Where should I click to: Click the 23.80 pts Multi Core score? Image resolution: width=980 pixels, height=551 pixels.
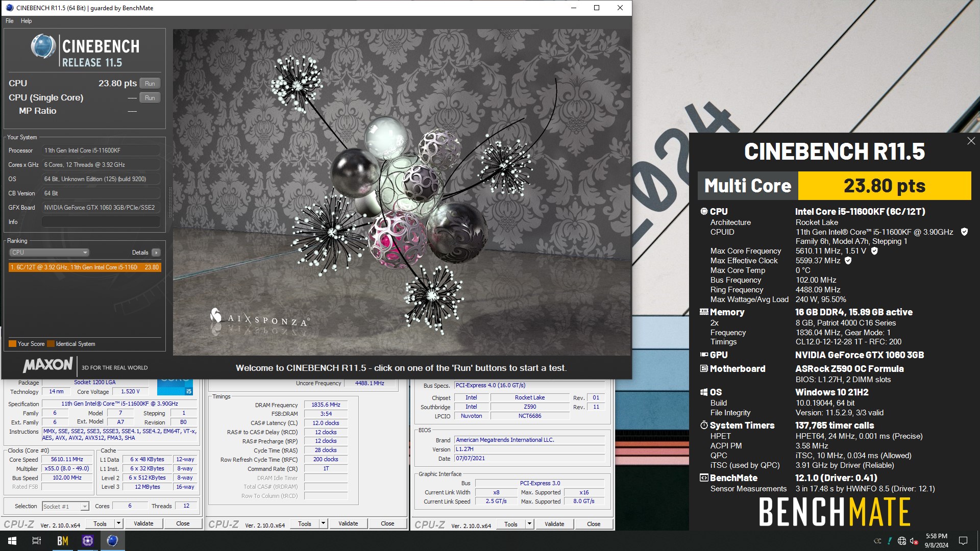885,186
